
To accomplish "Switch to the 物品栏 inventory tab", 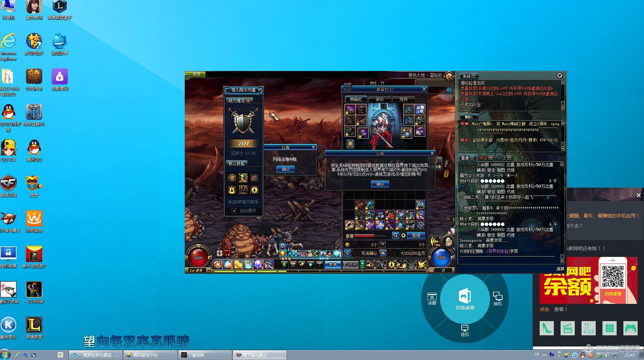I will tap(356, 99).
